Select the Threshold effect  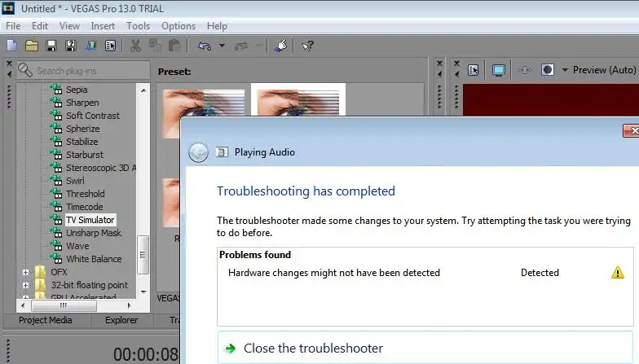pos(86,194)
